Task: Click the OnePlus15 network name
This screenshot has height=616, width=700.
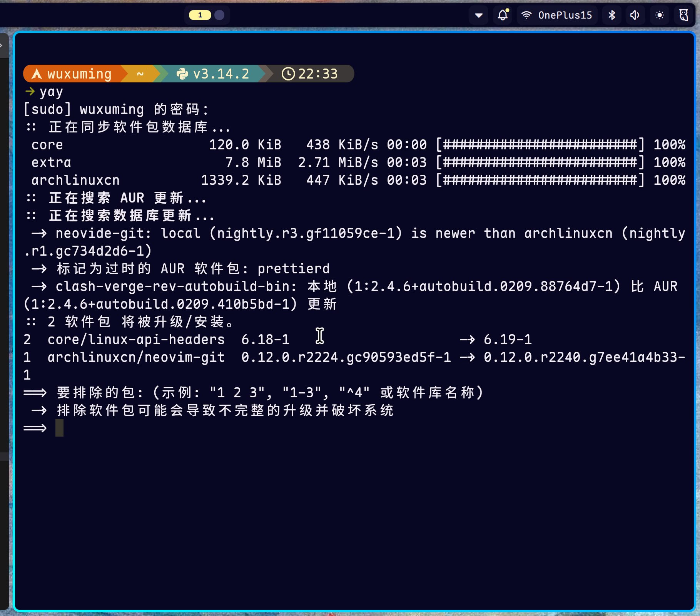Action: pos(565,15)
